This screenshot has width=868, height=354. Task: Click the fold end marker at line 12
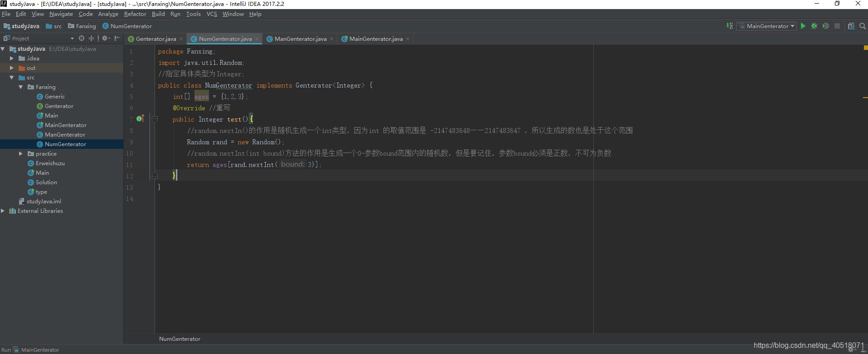tap(155, 176)
